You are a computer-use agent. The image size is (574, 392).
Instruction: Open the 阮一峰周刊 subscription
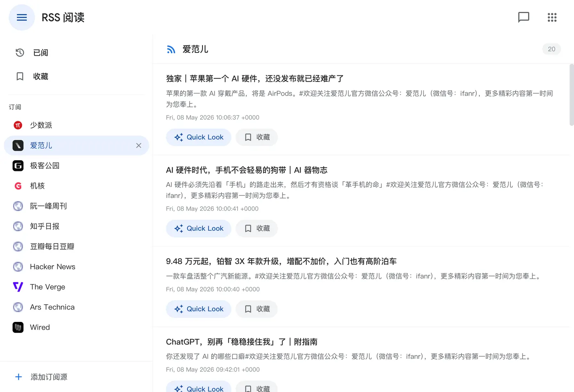coord(76,206)
